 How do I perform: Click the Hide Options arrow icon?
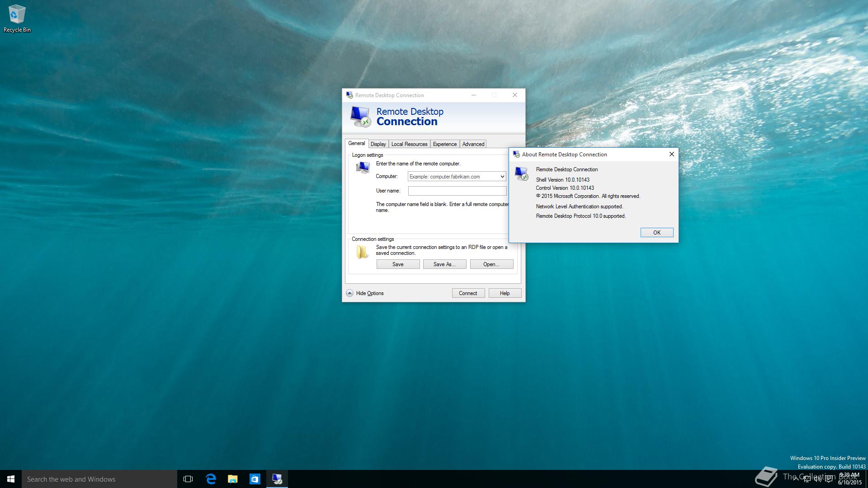pyautogui.click(x=349, y=293)
